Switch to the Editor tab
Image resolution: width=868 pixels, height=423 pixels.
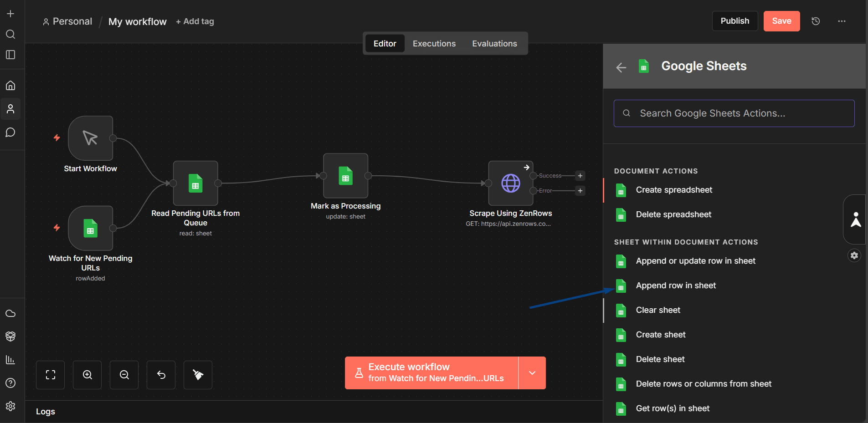(x=385, y=44)
